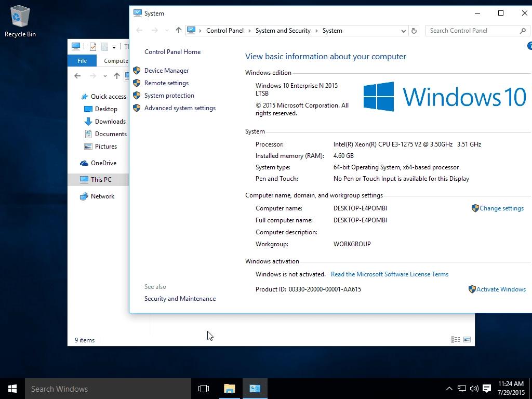
Task: Refresh the System control panel page
Action: pyautogui.click(x=414, y=31)
